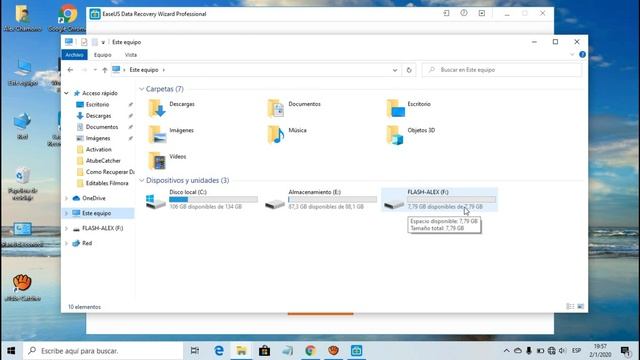Collapse the Carpetas (7) group
The height and width of the screenshot is (360, 640).
point(142,89)
